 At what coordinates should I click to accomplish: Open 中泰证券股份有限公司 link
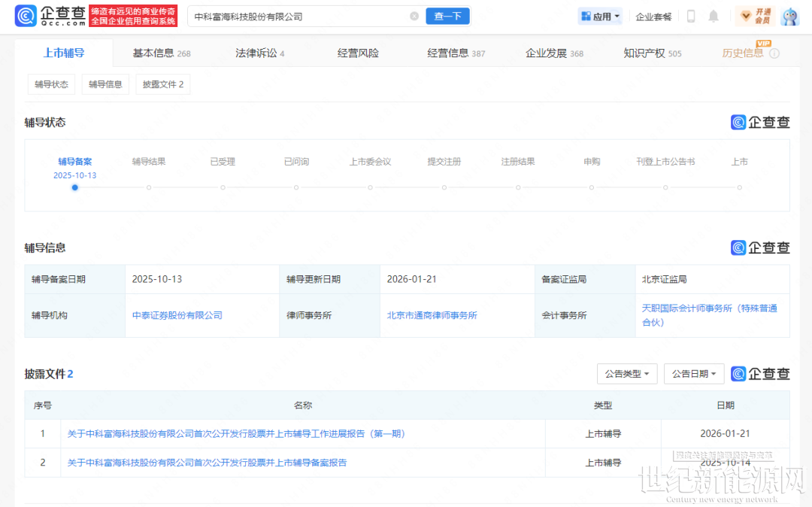[177, 315]
